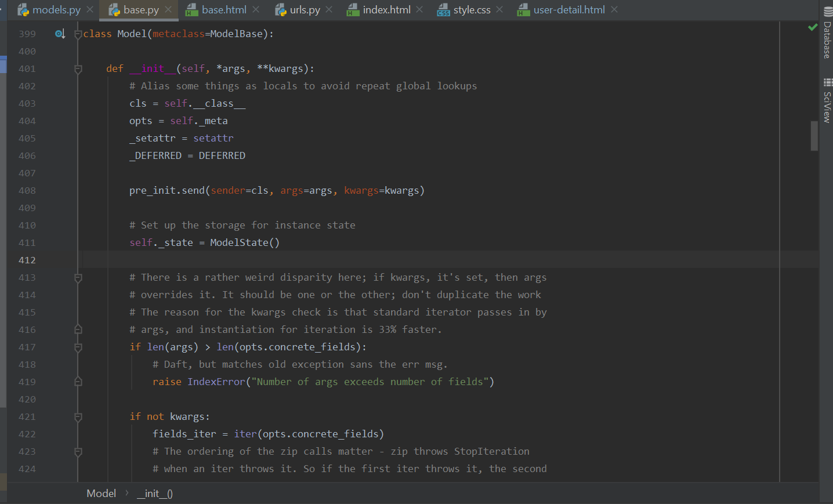
Task: Collapse the if len(args) block at line 417
Action: tap(78, 347)
